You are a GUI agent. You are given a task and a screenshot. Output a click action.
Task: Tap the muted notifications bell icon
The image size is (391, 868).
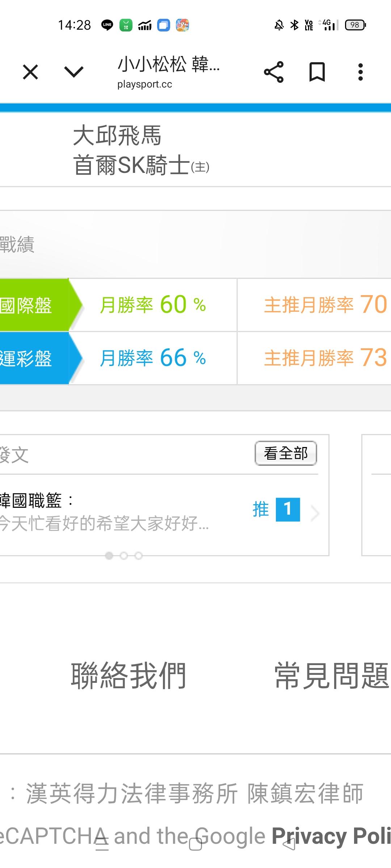tap(279, 25)
